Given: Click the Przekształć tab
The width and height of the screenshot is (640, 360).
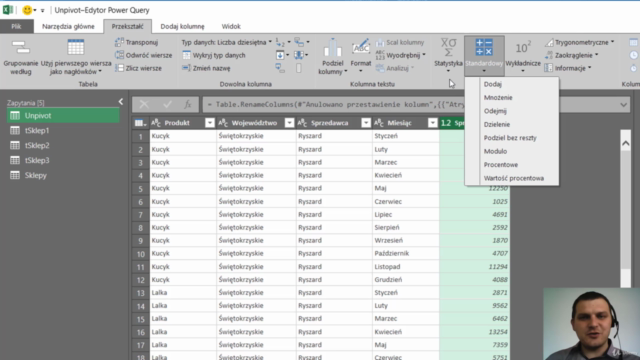Looking at the screenshot, I should coord(127,27).
